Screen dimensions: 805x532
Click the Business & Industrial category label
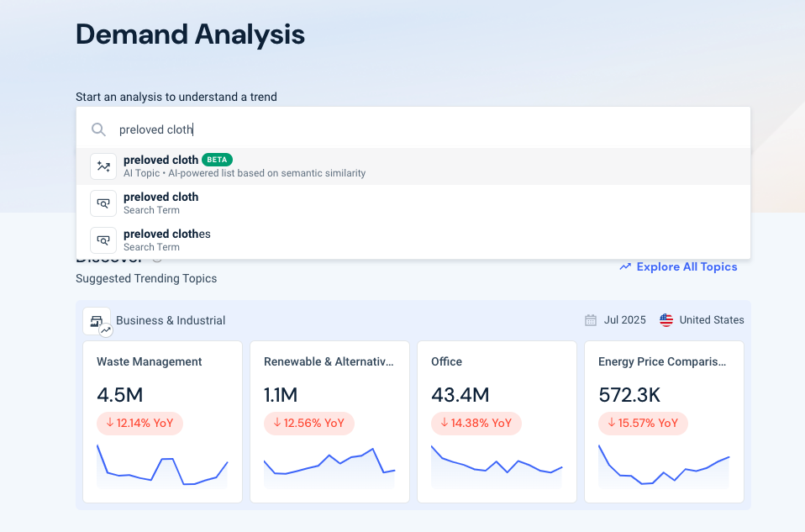pos(171,320)
